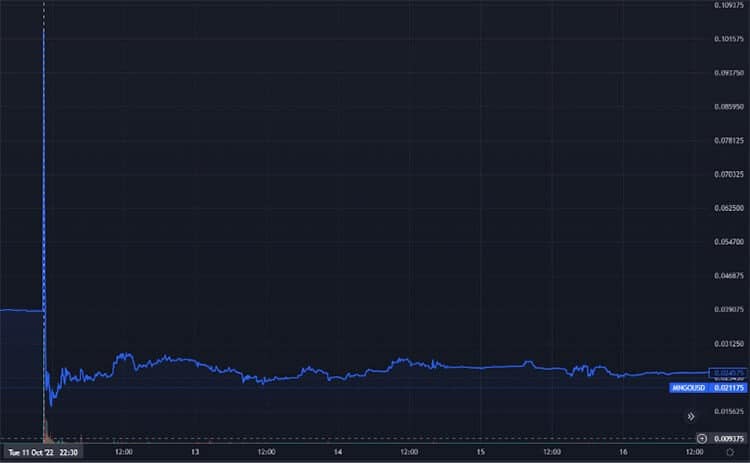Click the scroll to most recent bar arrows

[691, 417]
